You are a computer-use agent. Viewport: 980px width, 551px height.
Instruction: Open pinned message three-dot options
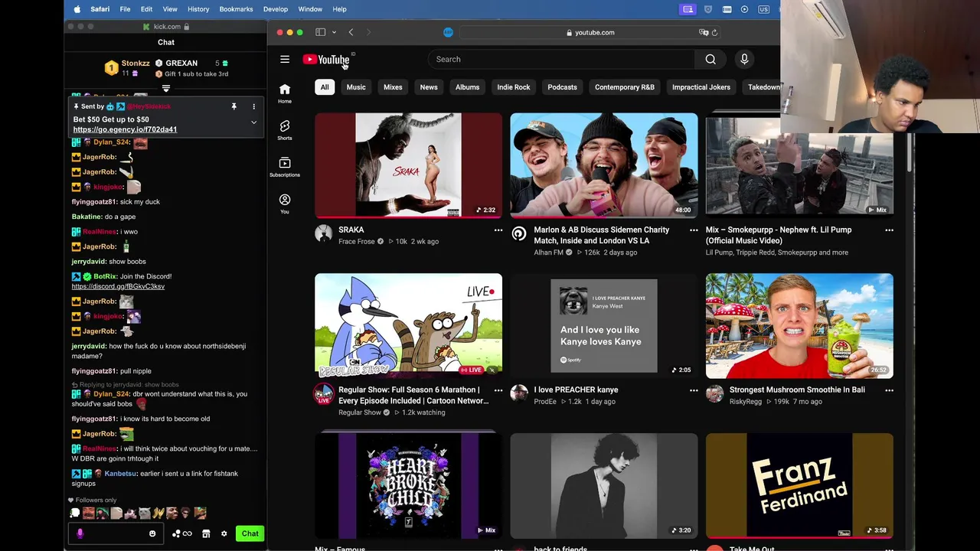point(253,106)
